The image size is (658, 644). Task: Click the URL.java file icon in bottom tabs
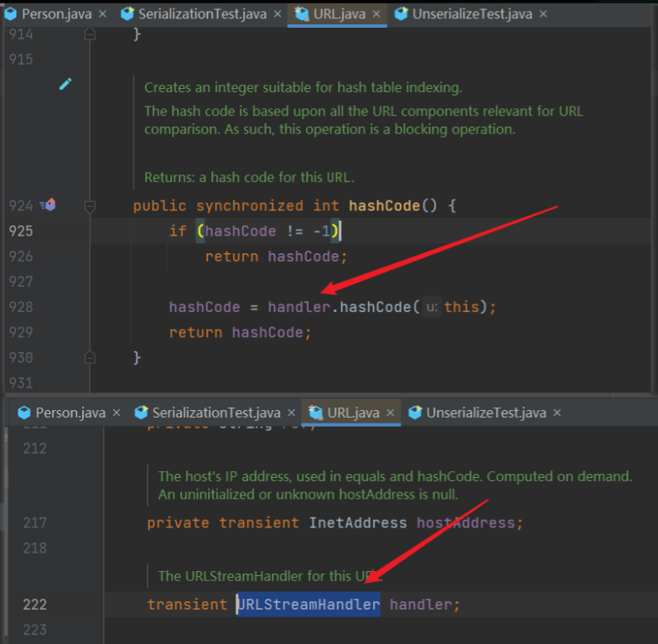pos(315,413)
